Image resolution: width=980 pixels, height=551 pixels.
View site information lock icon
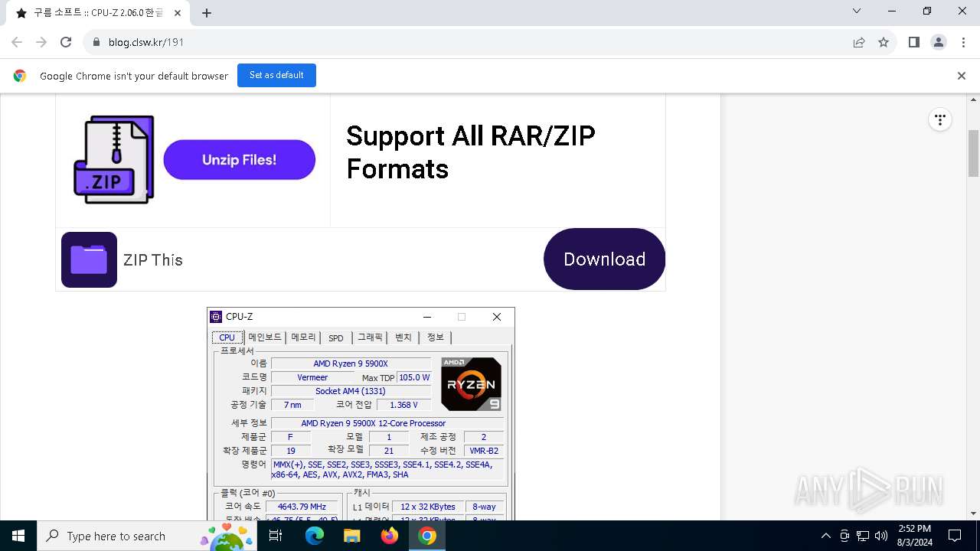(96, 42)
